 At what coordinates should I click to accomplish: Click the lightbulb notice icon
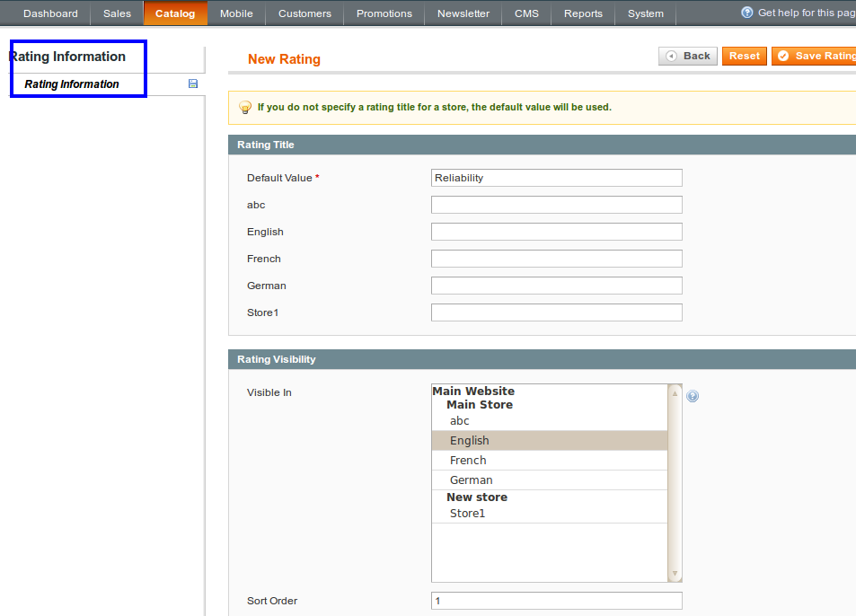[244, 107]
